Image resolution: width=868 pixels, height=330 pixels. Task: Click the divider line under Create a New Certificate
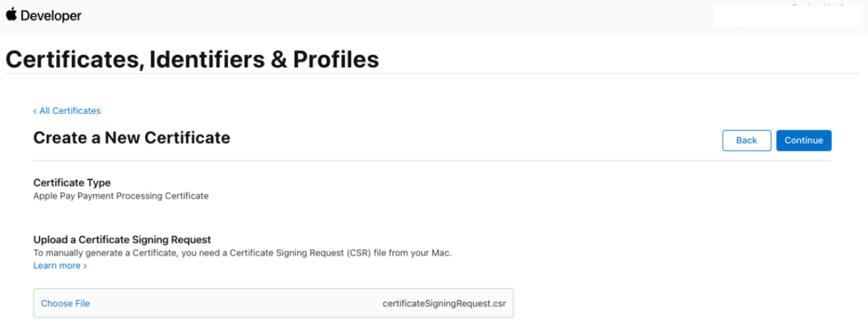pyautogui.click(x=432, y=161)
